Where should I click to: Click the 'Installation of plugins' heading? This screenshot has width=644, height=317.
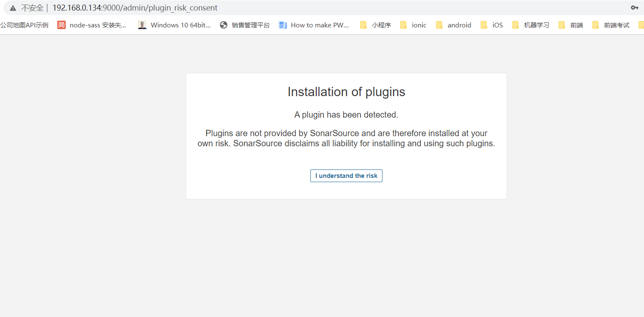pyautogui.click(x=346, y=92)
